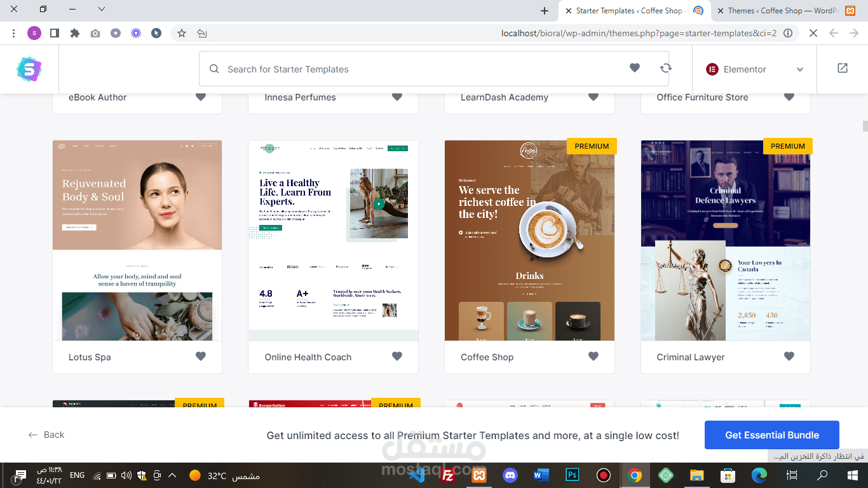Bookmark this page with star icon
Screen dimensions: 868x488
pos(182,33)
